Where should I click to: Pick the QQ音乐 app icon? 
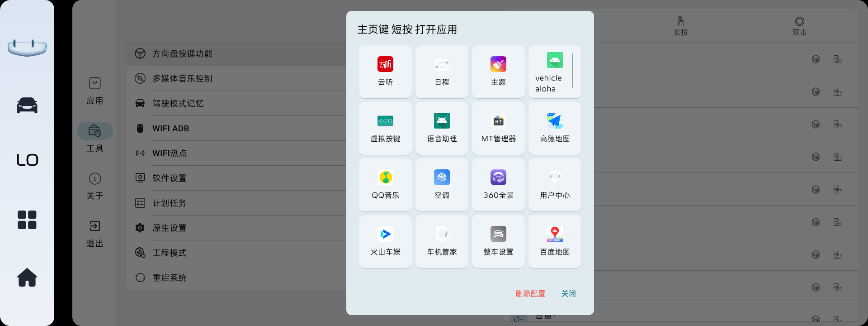385,185
